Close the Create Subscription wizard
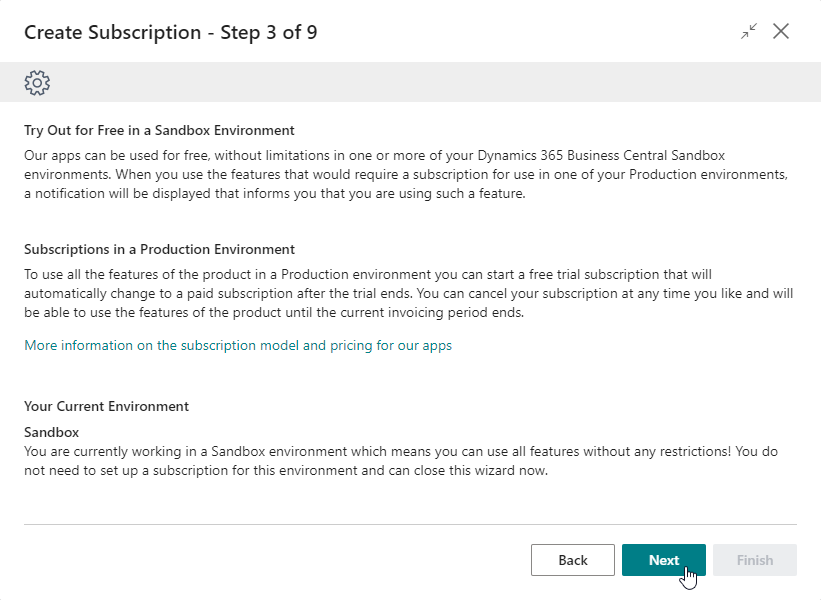The width and height of the screenshot is (821, 600). pyautogui.click(x=781, y=31)
